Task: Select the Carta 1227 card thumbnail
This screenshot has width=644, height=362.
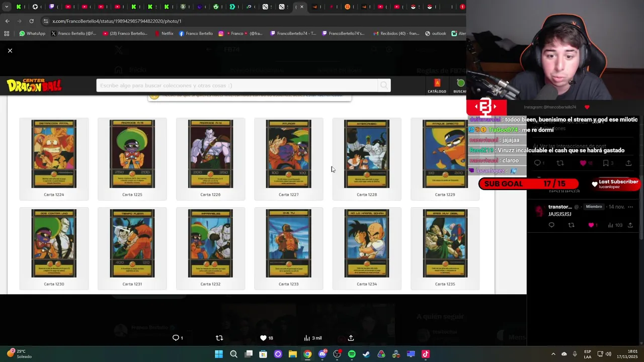Action: (288, 154)
